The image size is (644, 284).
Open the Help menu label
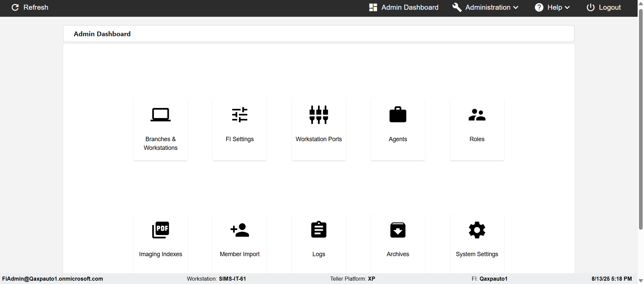tap(555, 7)
